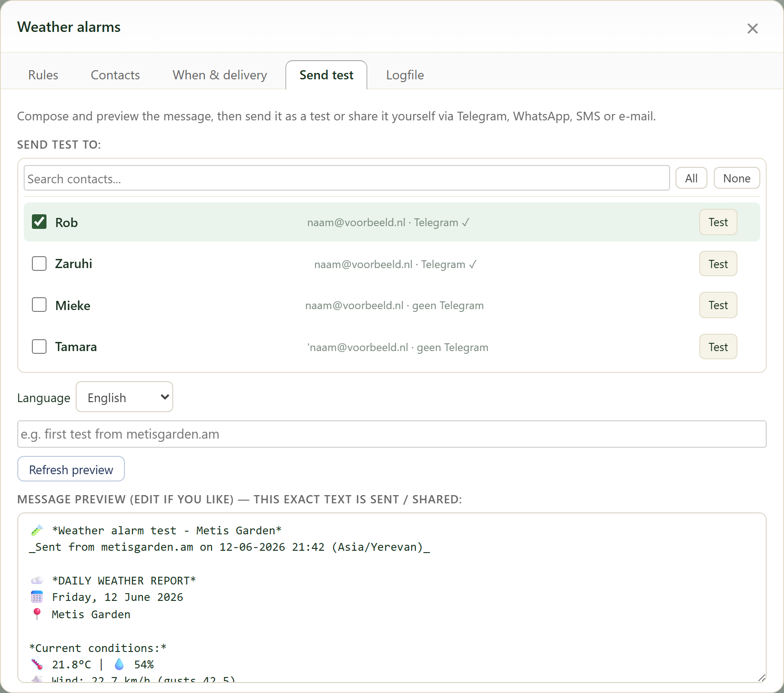Click the thermometer emoji before 21.8°C
This screenshot has width=784, height=693.
click(x=37, y=664)
